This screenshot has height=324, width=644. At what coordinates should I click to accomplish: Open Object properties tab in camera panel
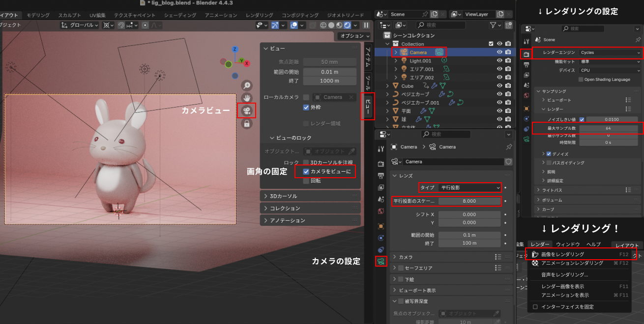pos(381,226)
